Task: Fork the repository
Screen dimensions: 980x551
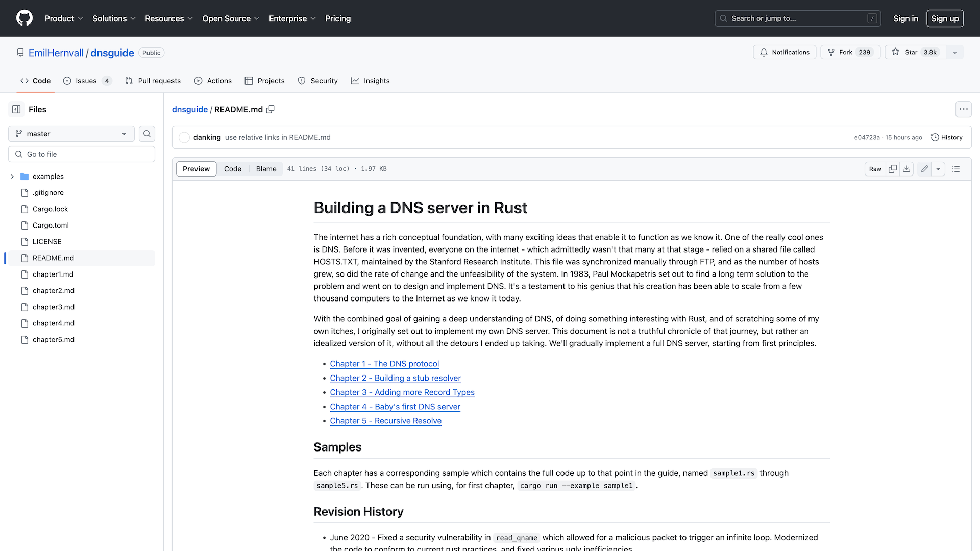Action: (x=850, y=52)
